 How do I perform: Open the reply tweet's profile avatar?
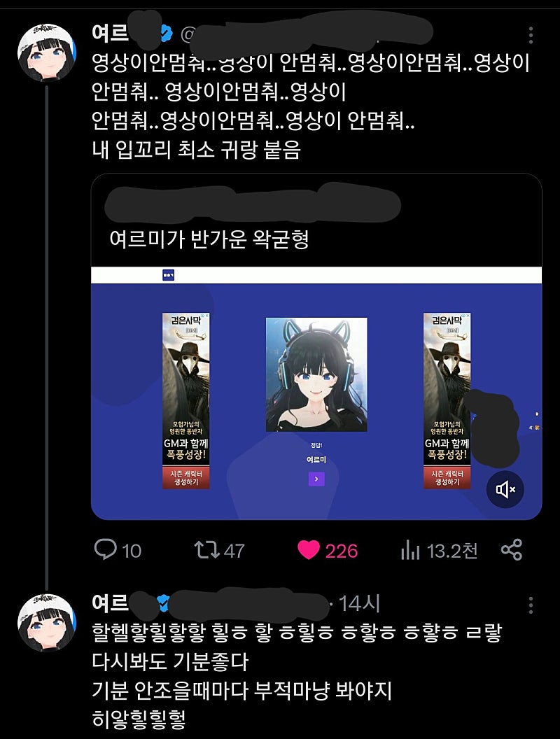click(47, 623)
